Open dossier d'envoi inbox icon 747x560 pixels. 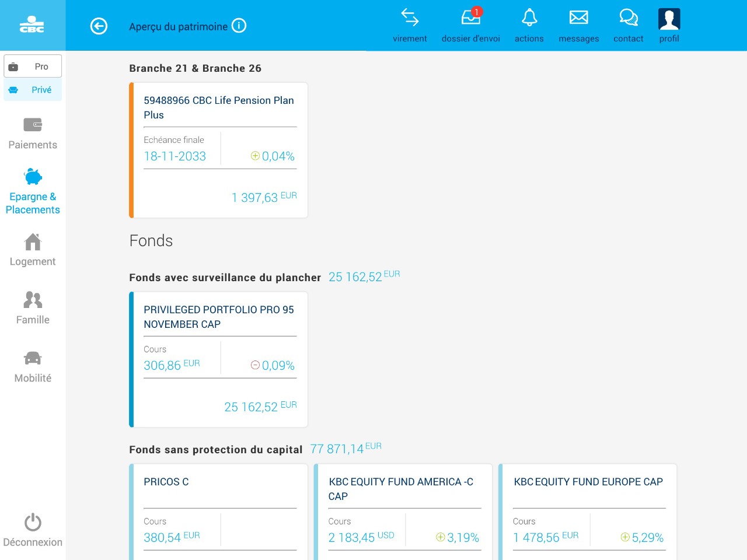[470, 17]
